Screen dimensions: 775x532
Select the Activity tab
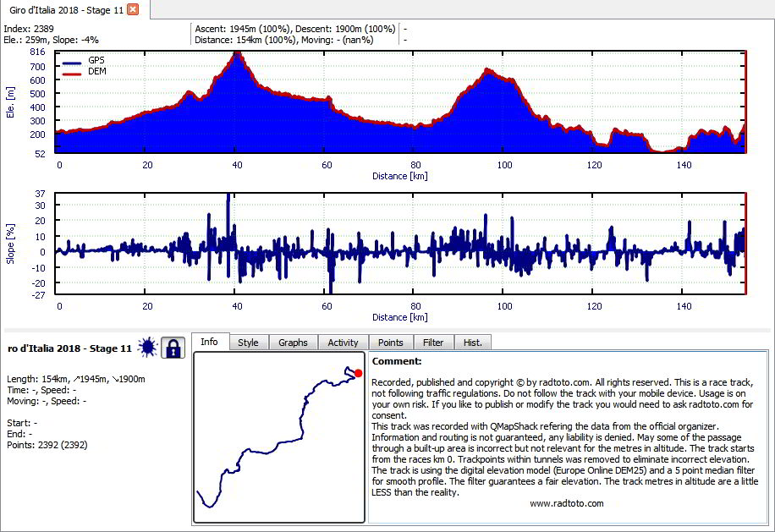[343, 343]
